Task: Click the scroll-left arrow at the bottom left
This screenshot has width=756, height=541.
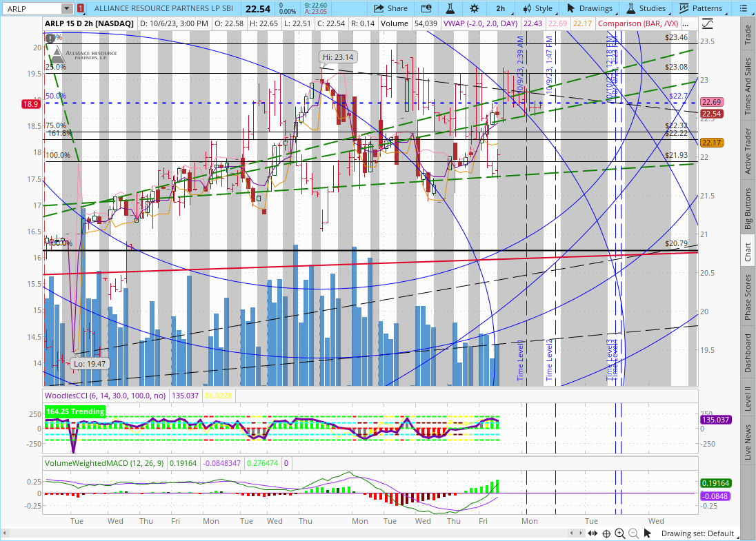Action: pyautogui.click(x=5, y=533)
